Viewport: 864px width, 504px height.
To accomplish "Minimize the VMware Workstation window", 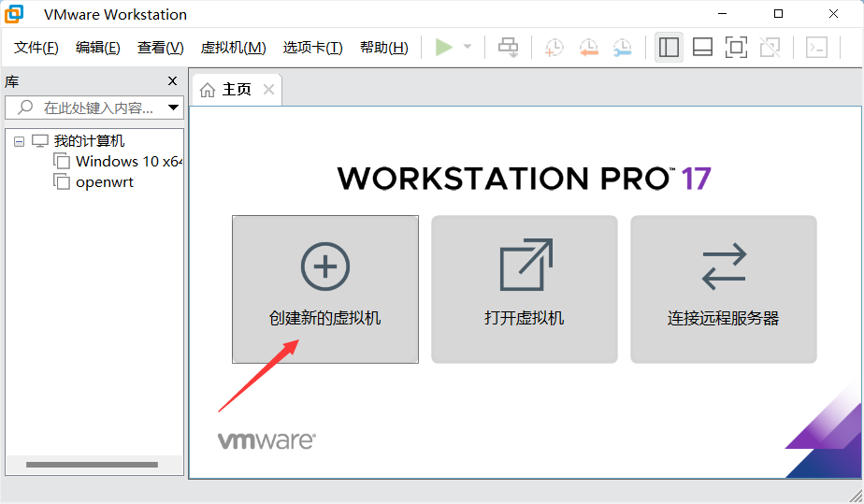I will tap(723, 14).
